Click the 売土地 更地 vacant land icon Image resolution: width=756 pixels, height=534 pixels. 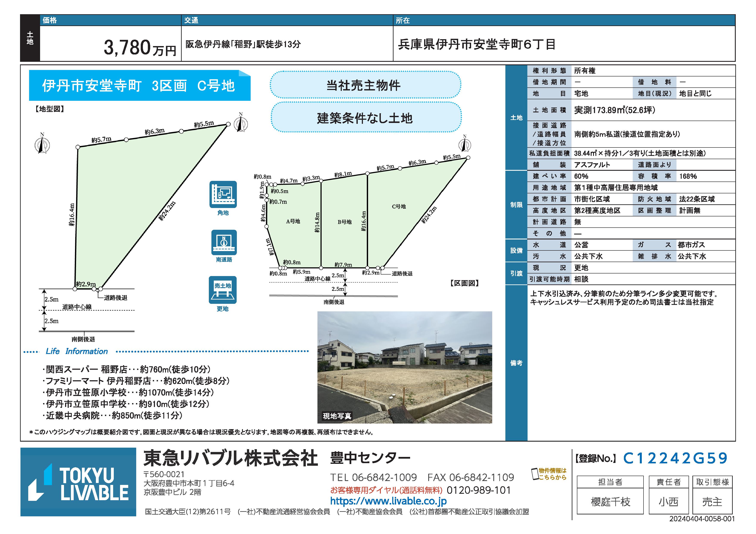click(223, 290)
